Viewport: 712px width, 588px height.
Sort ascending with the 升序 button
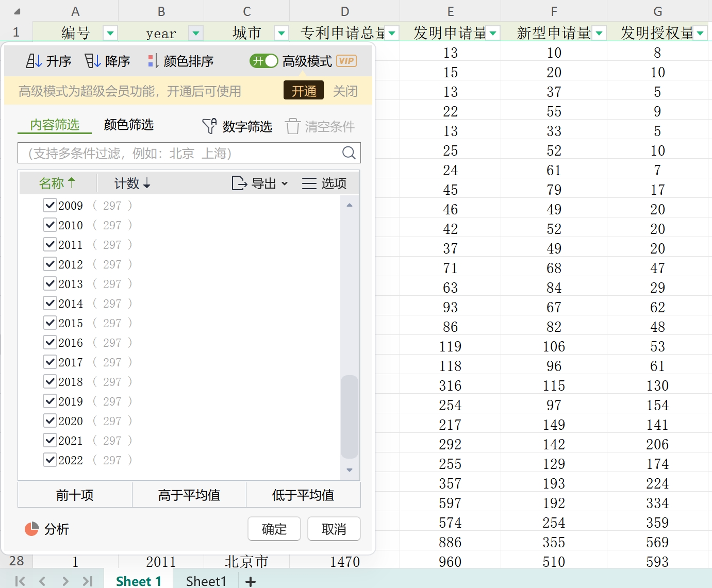48,61
